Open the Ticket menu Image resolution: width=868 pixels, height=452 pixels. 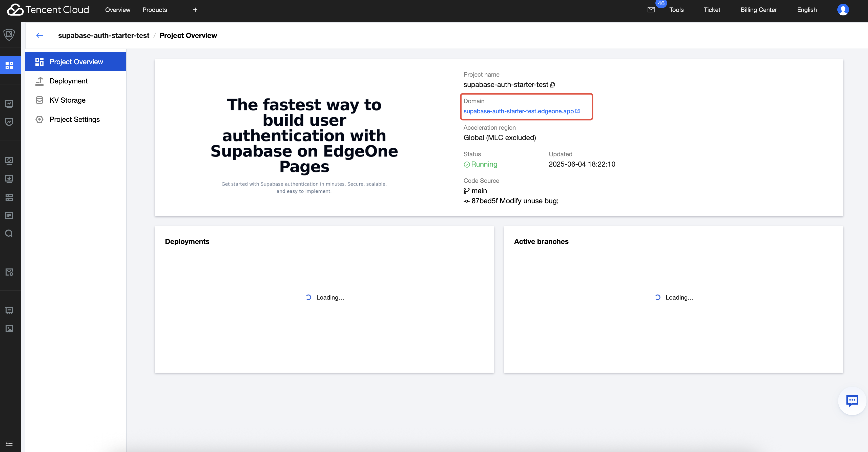tap(712, 10)
